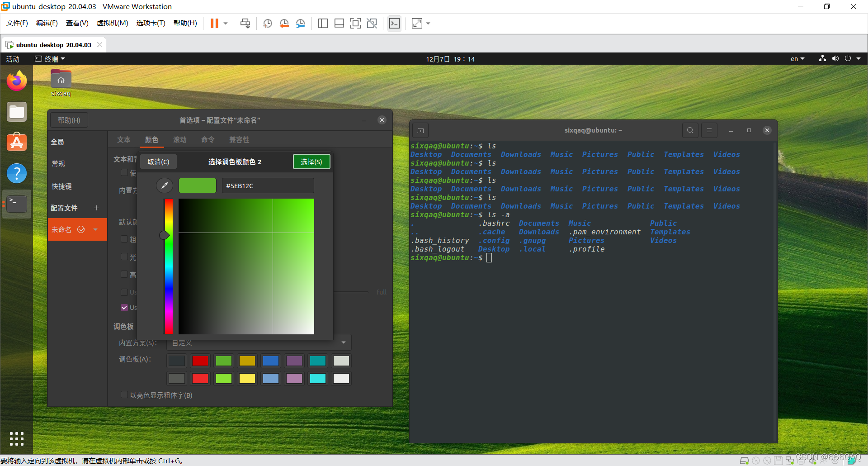Image resolution: width=868 pixels, height=466 pixels.
Task: Click the Terminal icon in the dock
Action: coord(17,204)
